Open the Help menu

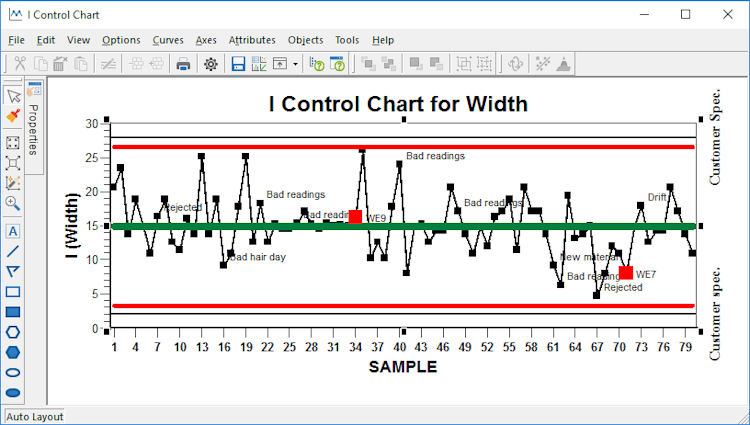click(383, 40)
